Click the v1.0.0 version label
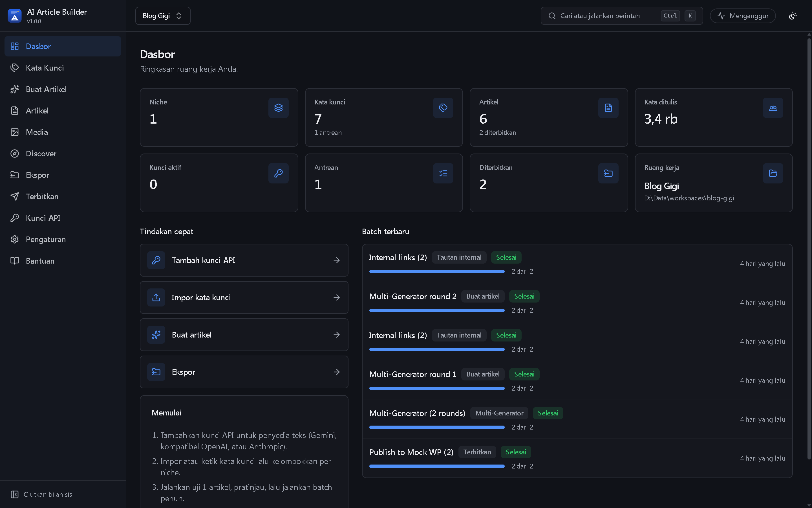This screenshot has height=508, width=812. [34, 21]
